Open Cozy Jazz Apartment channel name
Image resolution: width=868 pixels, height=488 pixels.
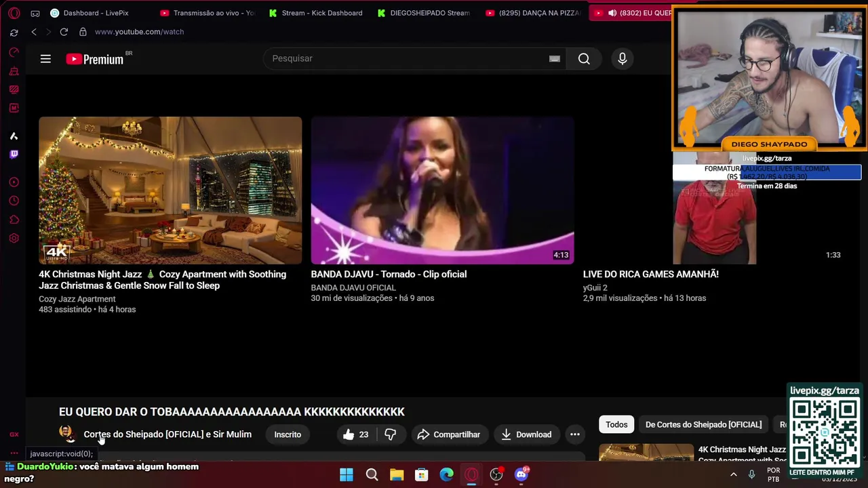pyautogui.click(x=77, y=299)
